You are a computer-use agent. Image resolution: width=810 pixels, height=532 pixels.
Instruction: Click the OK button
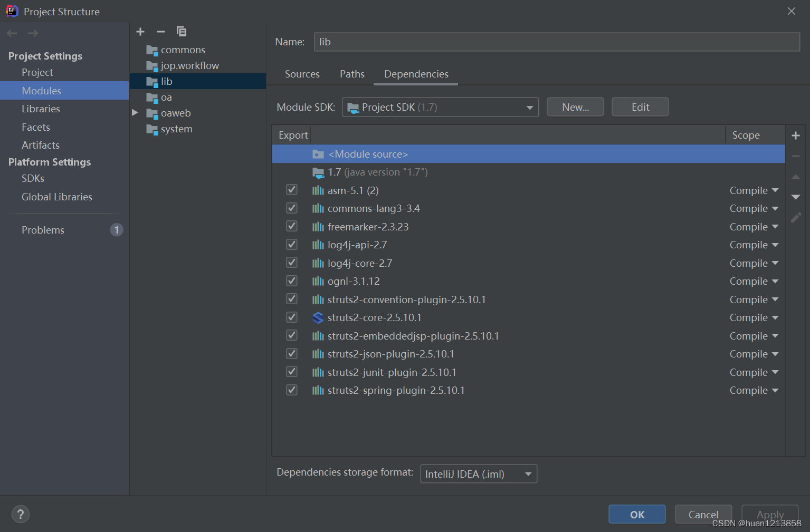pos(637,515)
